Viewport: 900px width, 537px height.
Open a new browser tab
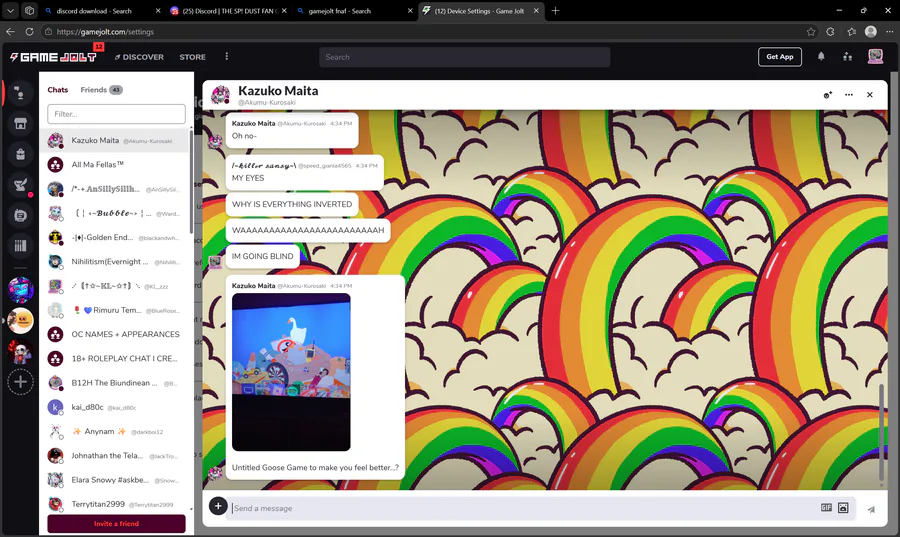pyautogui.click(x=555, y=10)
